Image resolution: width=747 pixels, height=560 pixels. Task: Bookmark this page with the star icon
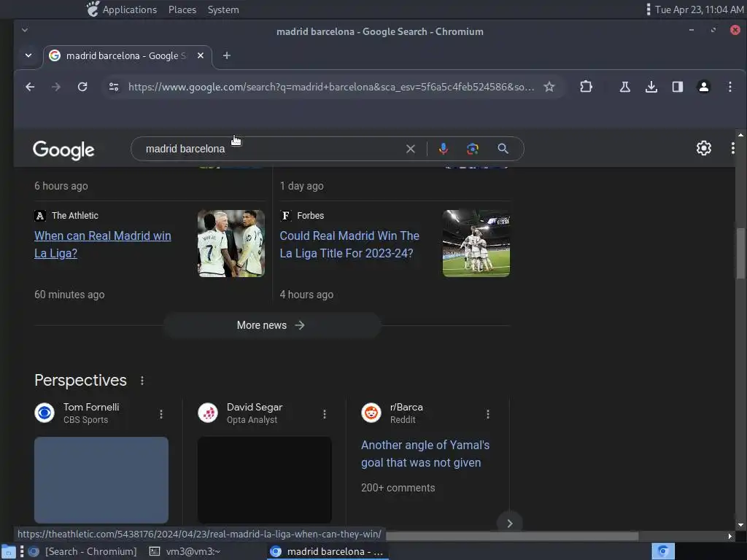pyautogui.click(x=549, y=87)
